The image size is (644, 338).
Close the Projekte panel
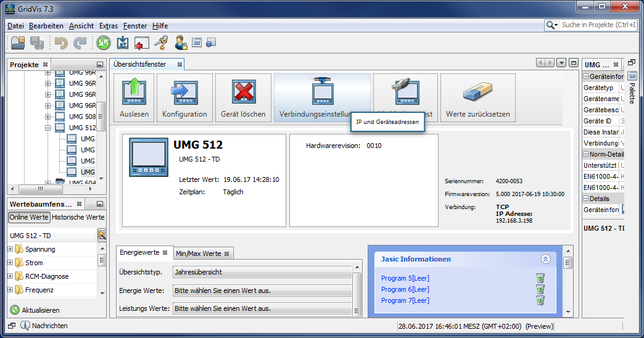[45, 65]
